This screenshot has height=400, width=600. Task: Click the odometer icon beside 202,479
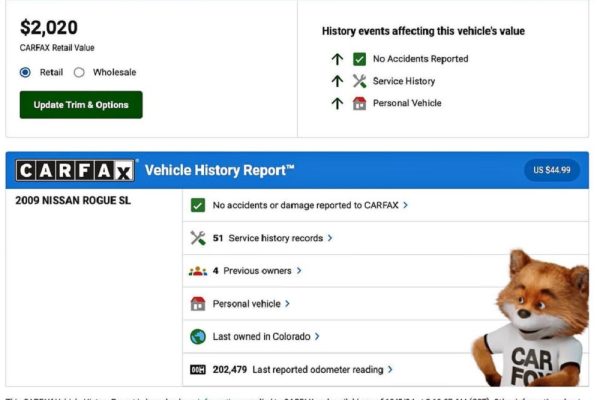tap(198, 370)
